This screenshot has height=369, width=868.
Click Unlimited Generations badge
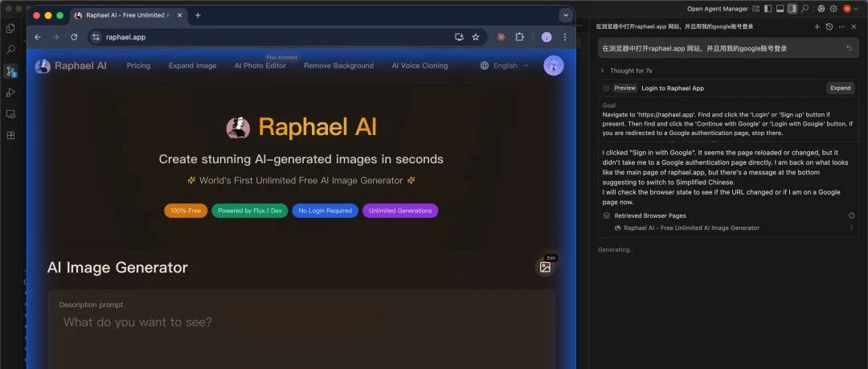[400, 211]
